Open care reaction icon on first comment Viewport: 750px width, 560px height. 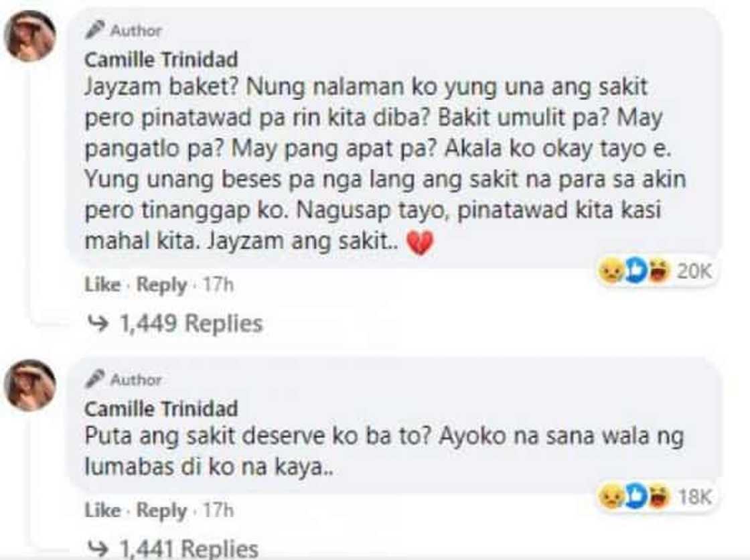pos(635,271)
